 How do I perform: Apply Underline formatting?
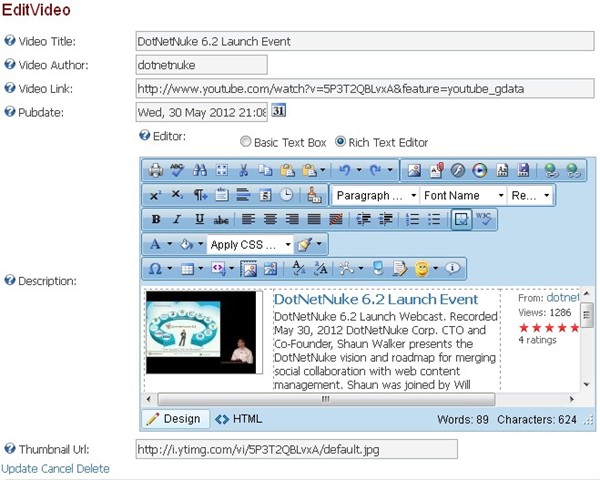(x=199, y=219)
